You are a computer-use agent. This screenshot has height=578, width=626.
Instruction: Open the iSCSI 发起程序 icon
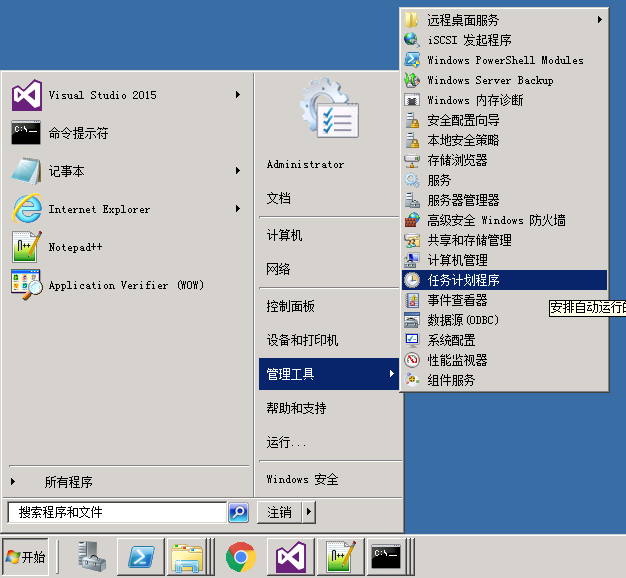(412, 40)
